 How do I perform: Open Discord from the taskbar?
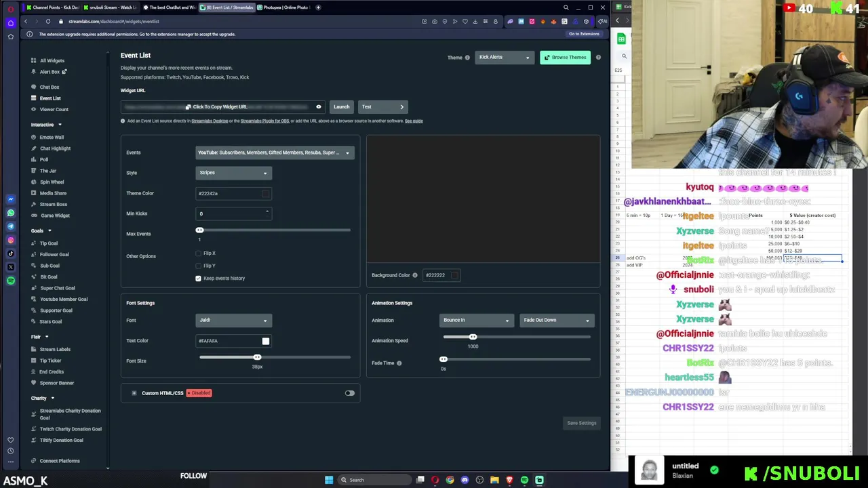point(465,480)
